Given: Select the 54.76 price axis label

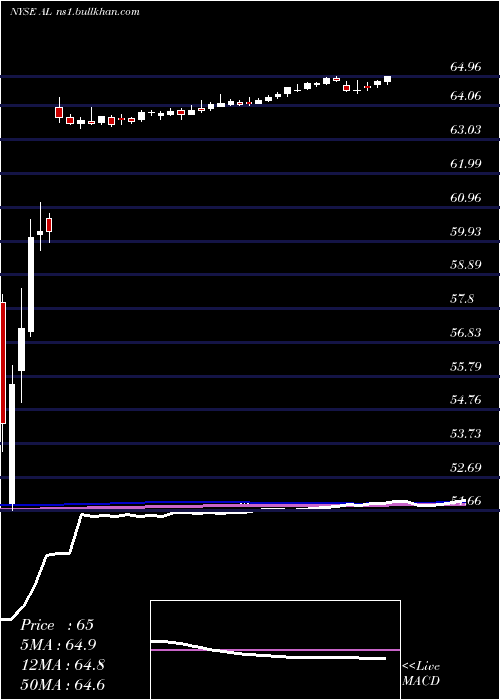Looking at the screenshot, I should [466, 400].
